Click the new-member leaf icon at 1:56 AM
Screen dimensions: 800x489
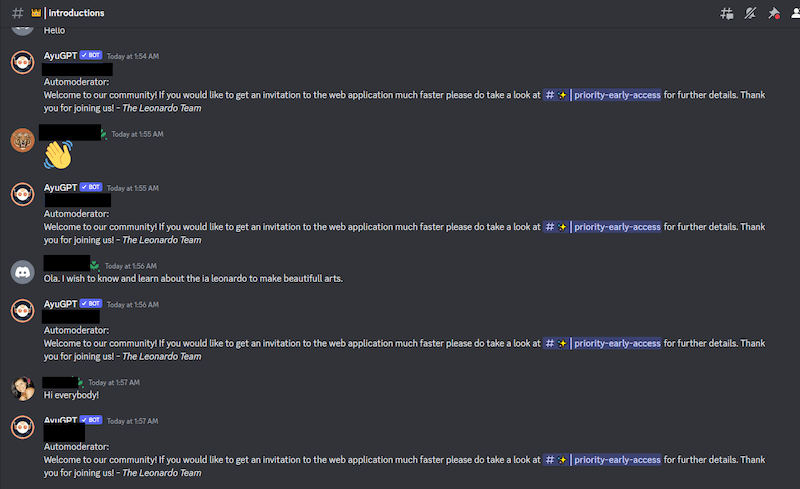pyautogui.click(x=95, y=265)
